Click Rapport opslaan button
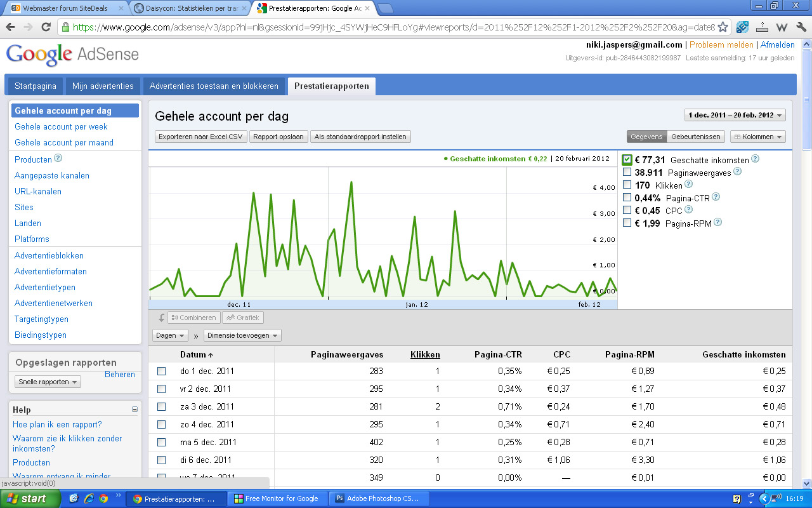812x508 pixels. click(278, 137)
